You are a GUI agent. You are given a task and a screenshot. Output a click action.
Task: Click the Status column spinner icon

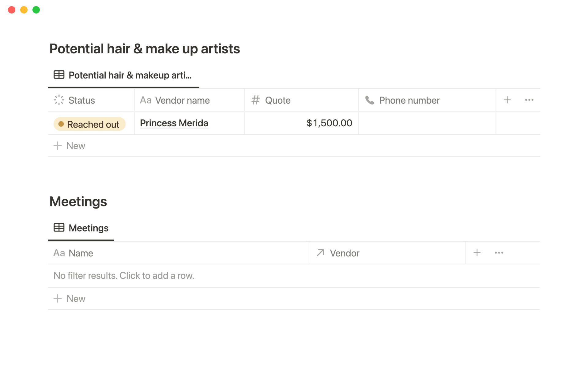(59, 100)
